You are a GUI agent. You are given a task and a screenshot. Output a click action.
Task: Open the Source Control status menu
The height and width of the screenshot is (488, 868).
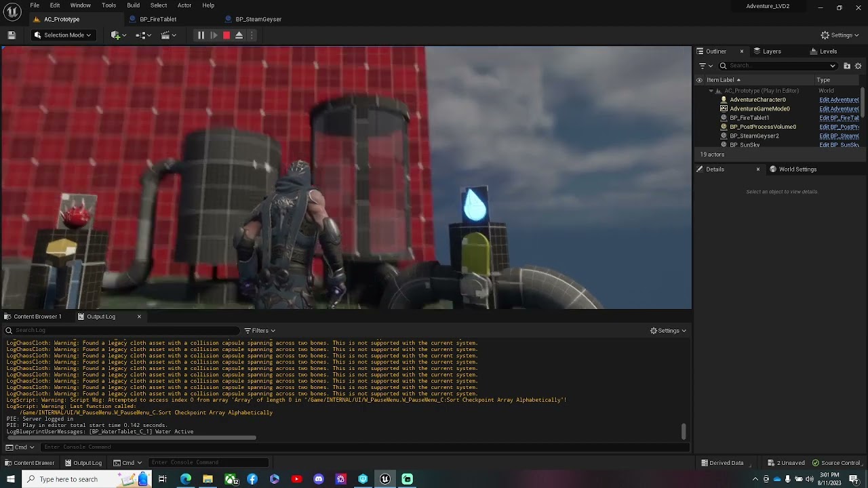coord(836,463)
